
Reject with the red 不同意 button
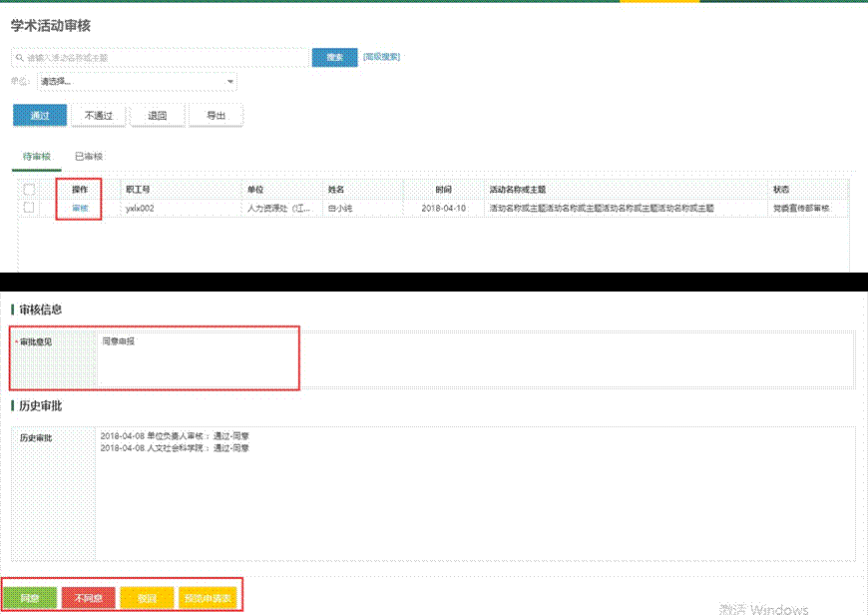(x=89, y=598)
